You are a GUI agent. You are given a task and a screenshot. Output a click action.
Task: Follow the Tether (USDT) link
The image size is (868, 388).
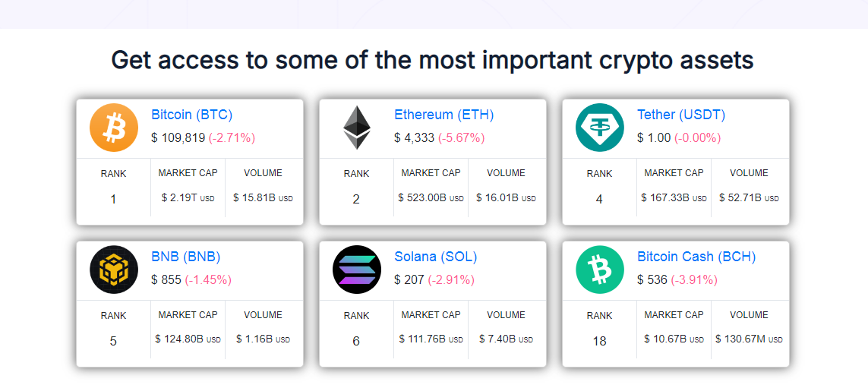[x=681, y=115]
